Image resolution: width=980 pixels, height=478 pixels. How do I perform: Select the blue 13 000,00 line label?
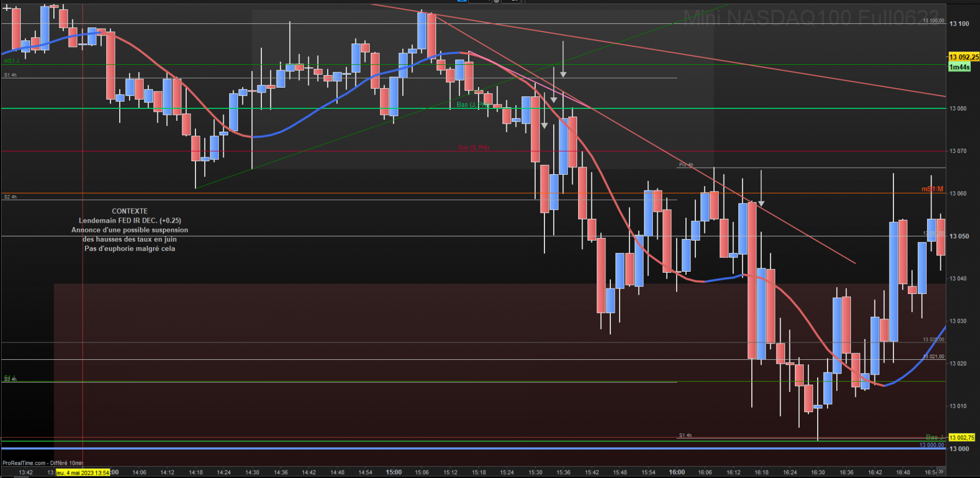(932, 445)
